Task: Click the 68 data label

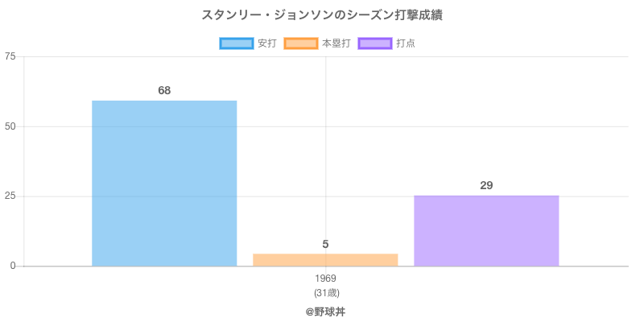Action: [164, 91]
